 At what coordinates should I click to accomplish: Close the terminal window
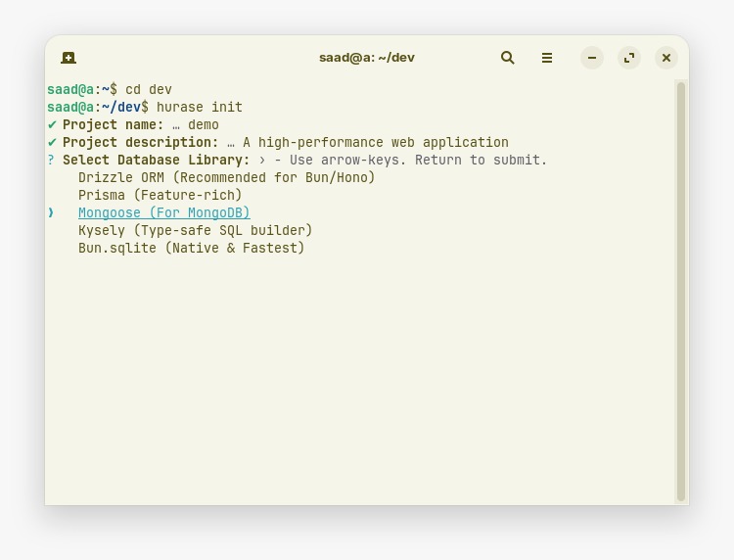pyautogui.click(x=666, y=58)
